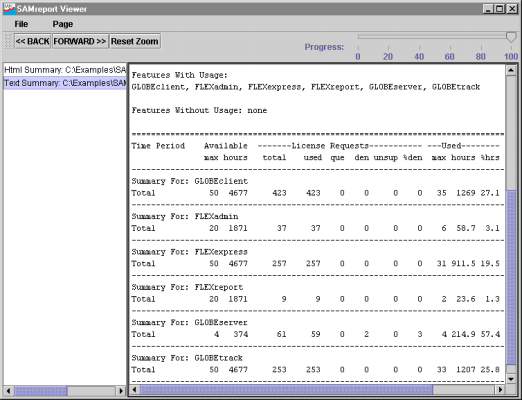Click the report pane scroll left arrow
The height and width of the screenshot is (400, 522).
click(x=135, y=390)
